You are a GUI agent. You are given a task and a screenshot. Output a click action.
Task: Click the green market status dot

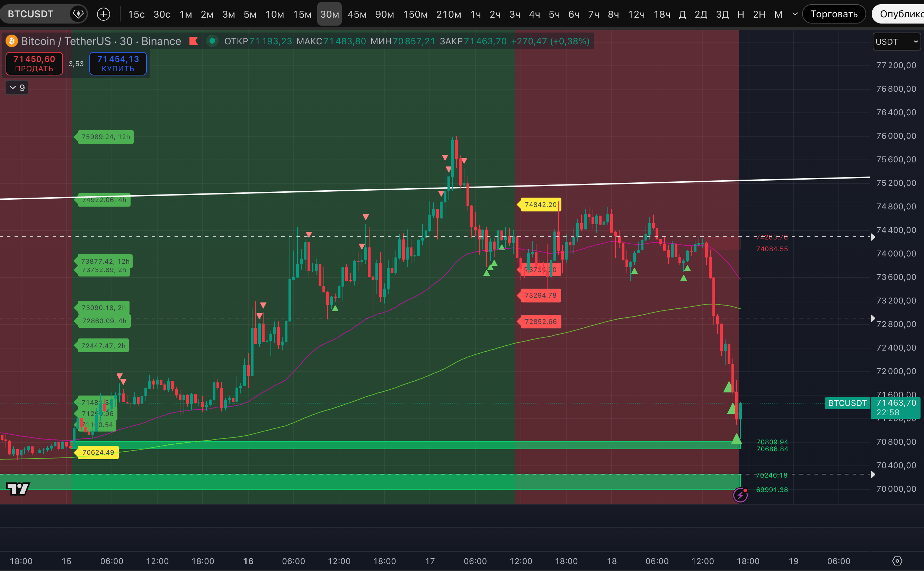click(x=212, y=41)
